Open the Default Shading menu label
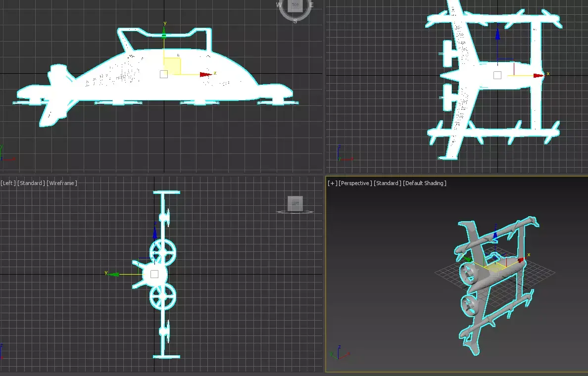This screenshot has width=588, height=376. (425, 183)
